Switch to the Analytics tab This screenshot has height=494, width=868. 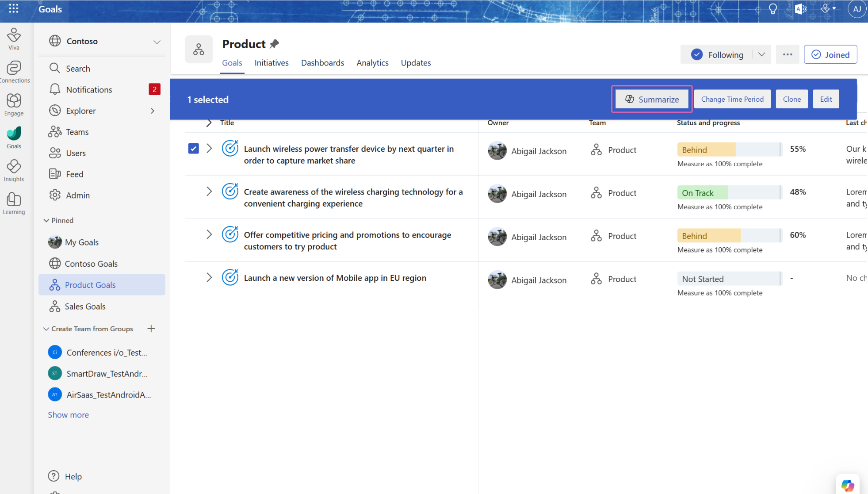(372, 62)
